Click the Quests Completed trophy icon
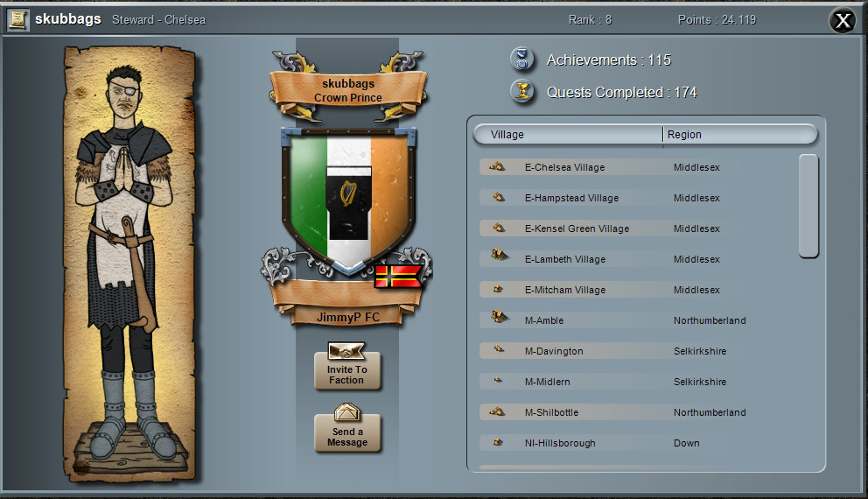Viewport: 868px width, 499px height. click(x=522, y=92)
